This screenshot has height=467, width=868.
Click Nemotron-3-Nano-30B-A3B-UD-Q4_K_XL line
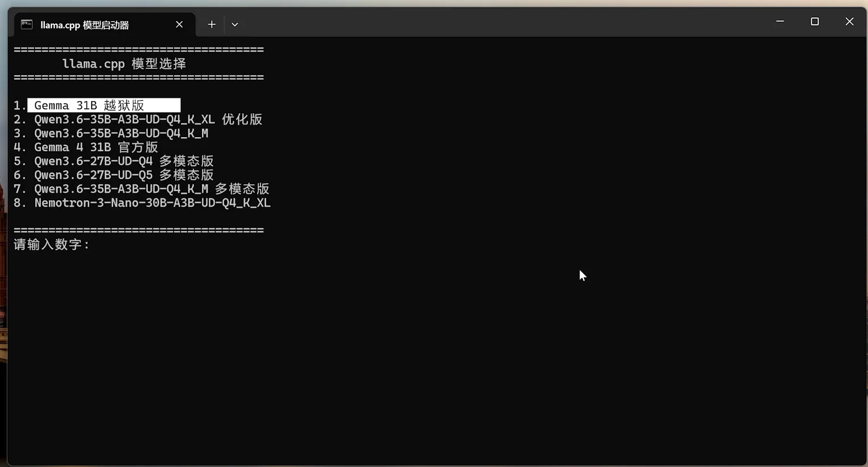coord(142,202)
